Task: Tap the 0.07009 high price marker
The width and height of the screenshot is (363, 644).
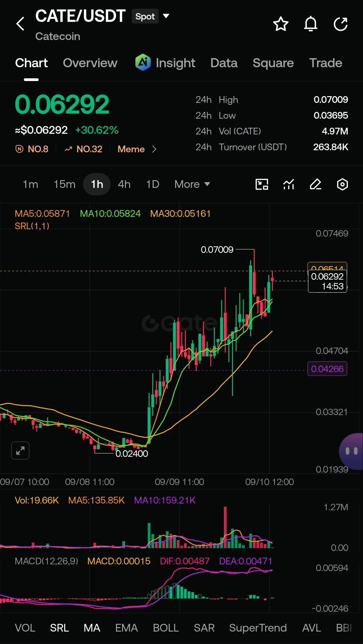Action: [217, 249]
